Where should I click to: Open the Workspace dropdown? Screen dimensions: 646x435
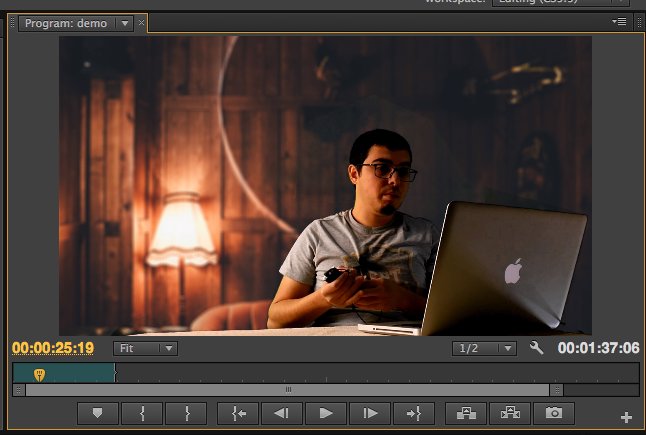point(561,2)
